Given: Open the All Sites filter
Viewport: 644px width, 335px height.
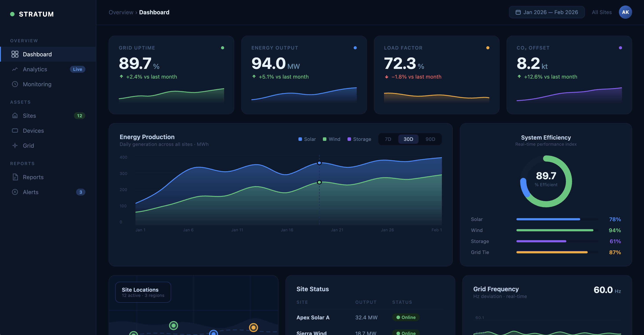Looking at the screenshot, I should 602,12.
